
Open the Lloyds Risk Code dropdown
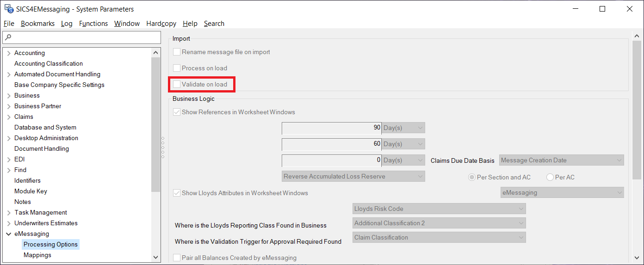tap(439, 209)
